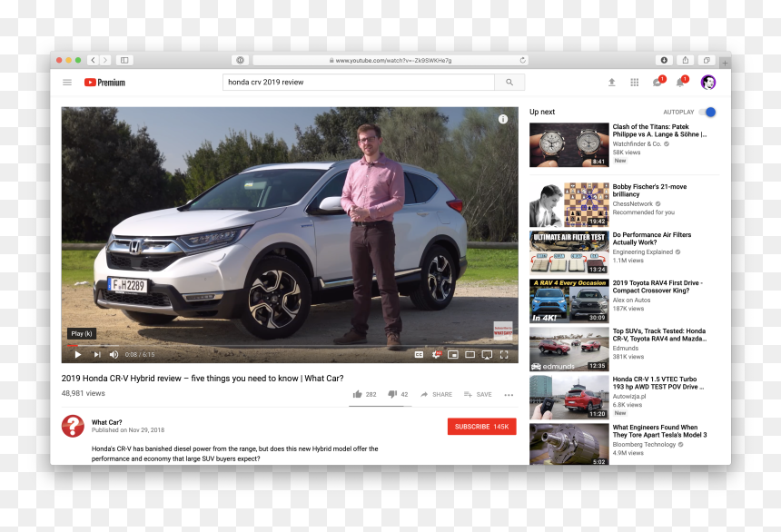Open the account avatar menu
This screenshot has height=532, width=781.
[x=707, y=83]
